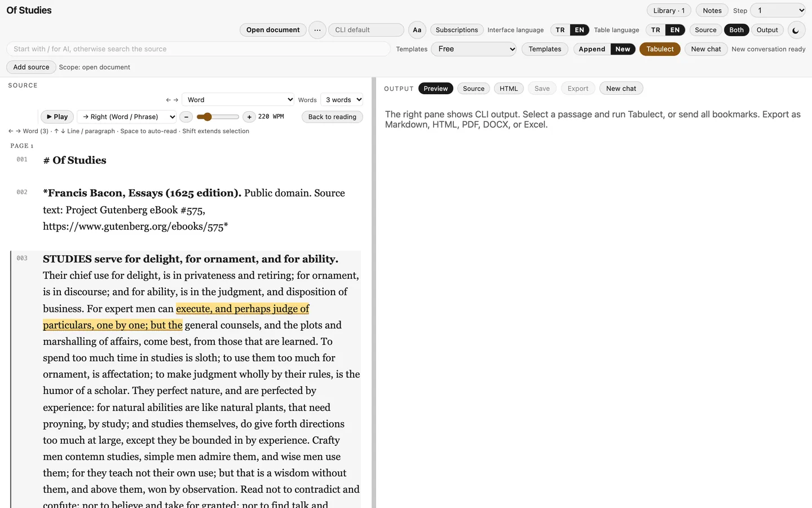This screenshot has height=508, width=812.
Task: Switch output to HTML tab
Action: pyautogui.click(x=509, y=89)
